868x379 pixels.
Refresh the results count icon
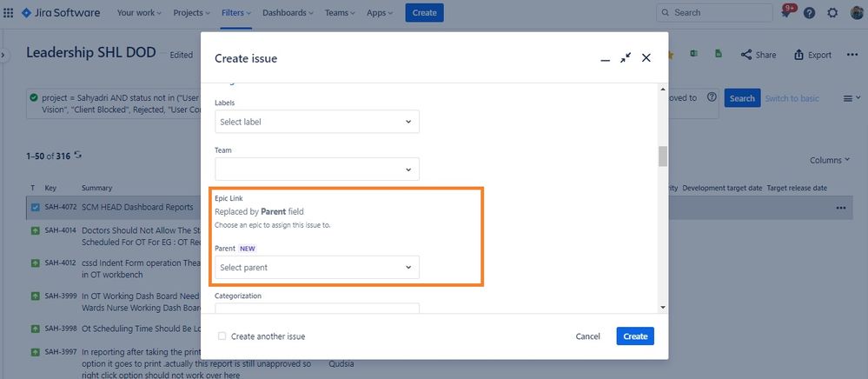(x=78, y=156)
